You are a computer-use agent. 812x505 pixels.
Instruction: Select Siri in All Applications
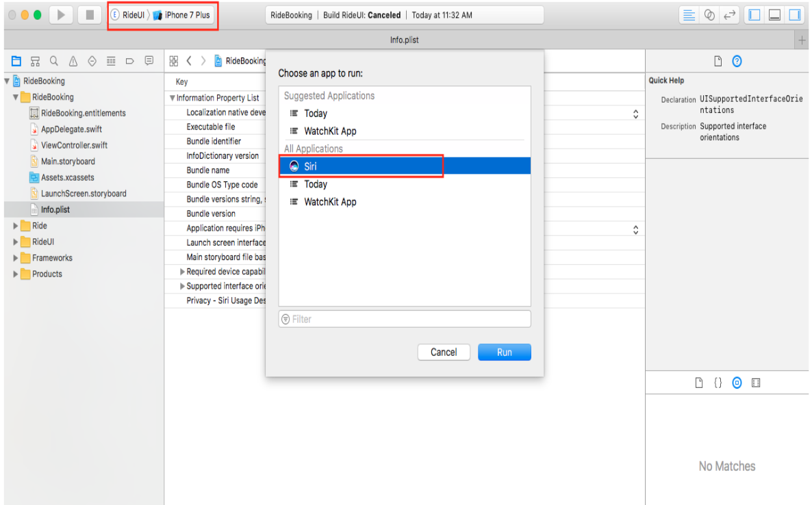(x=405, y=166)
